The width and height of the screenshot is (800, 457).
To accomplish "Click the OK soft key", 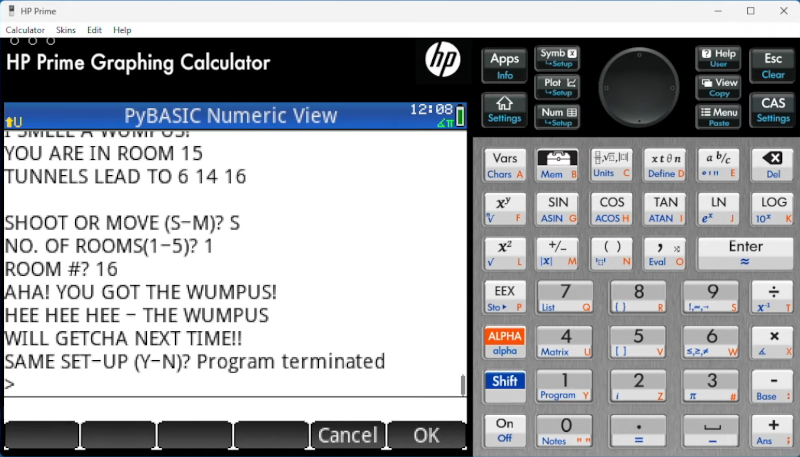I will coord(427,435).
